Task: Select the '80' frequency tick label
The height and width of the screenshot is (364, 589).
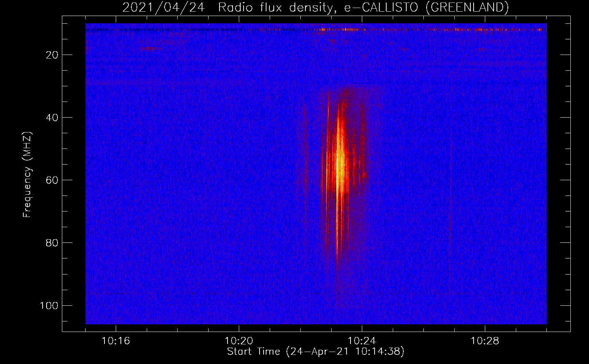Action: coord(52,243)
